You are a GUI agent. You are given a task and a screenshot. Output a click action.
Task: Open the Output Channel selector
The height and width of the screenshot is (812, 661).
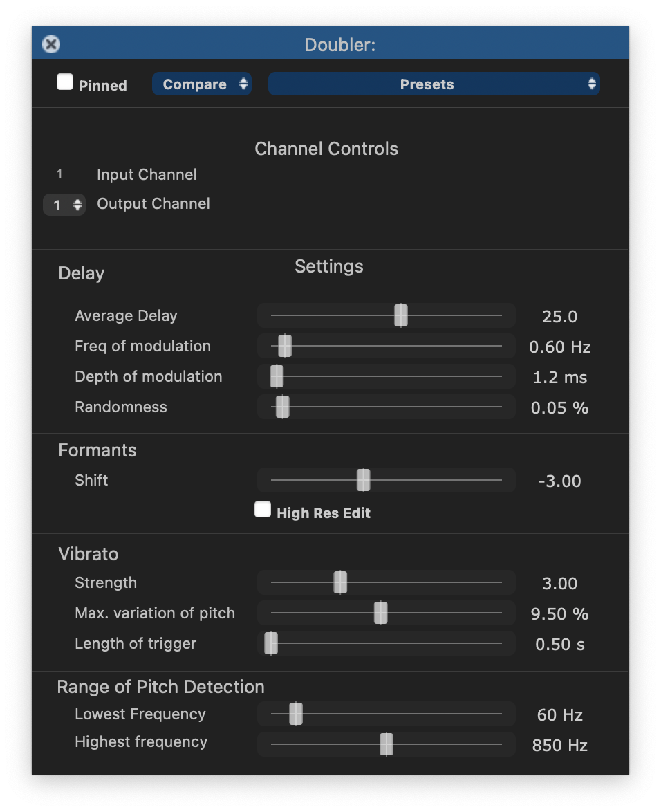pyautogui.click(x=64, y=205)
